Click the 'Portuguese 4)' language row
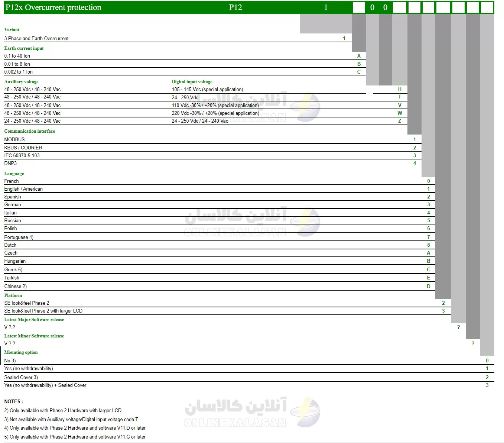This screenshot has height=443, width=504. 220,237
